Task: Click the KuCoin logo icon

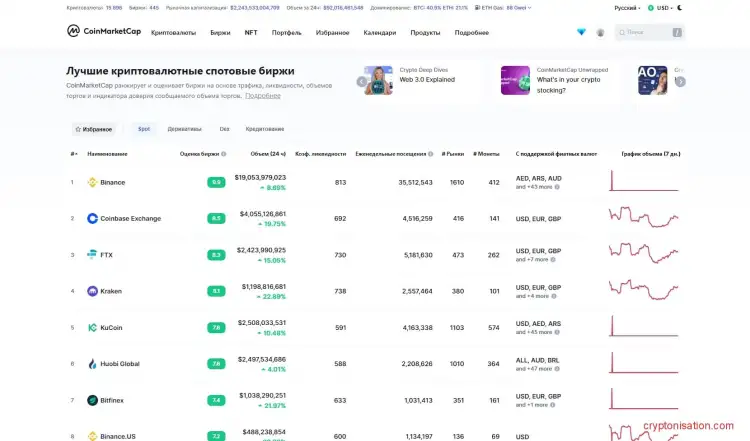Action: click(92, 328)
